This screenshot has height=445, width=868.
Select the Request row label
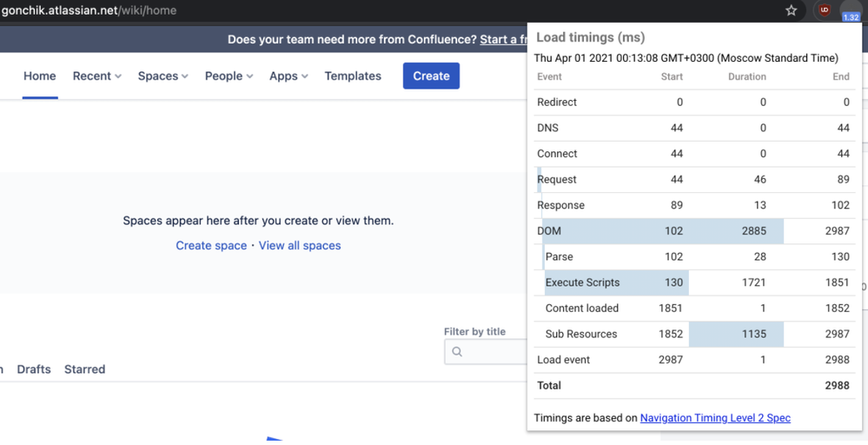click(556, 179)
